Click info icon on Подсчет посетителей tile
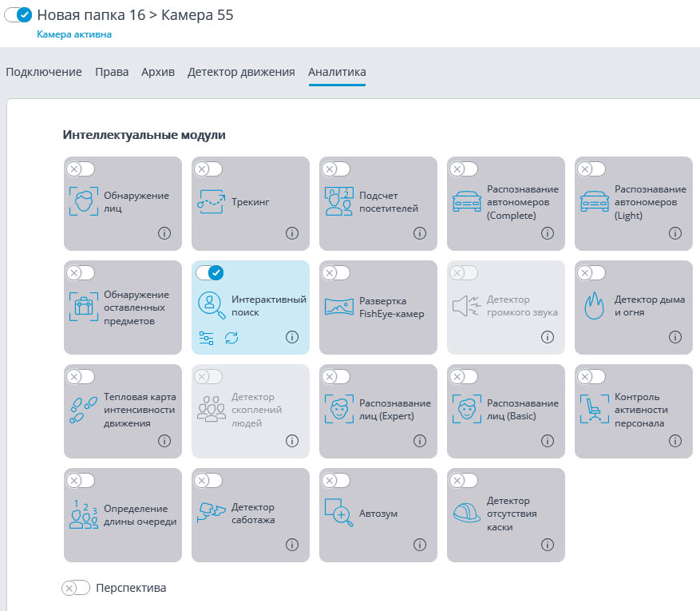The image size is (700, 611). (419, 233)
